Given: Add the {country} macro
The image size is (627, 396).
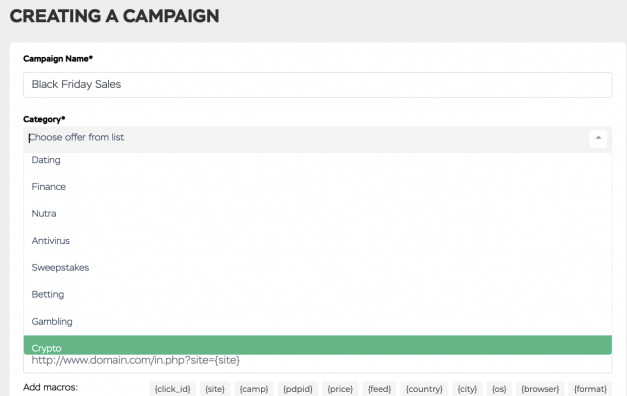Looking at the screenshot, I should (424, 389).
